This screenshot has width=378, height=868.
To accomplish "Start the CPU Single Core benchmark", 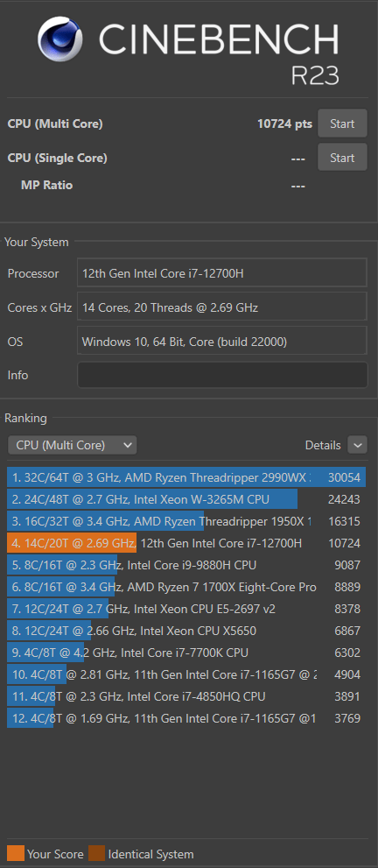I will pyautogui.click(x=342, y=157).
